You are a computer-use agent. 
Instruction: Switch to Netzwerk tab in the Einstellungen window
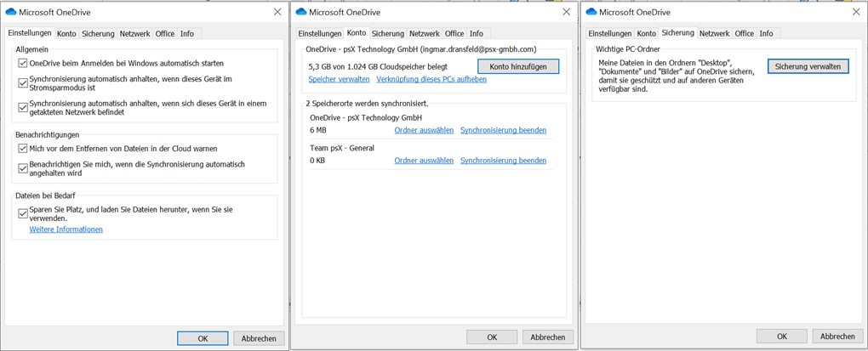[x=134, y=34]
